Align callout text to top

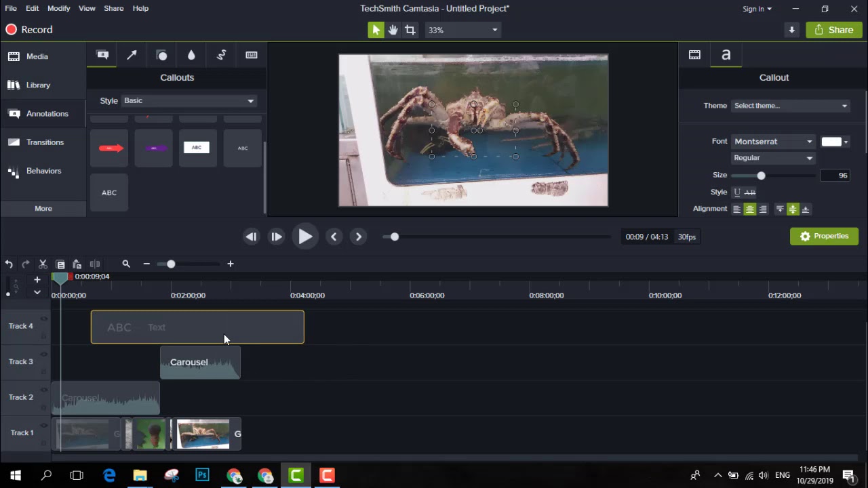(780, 209)
